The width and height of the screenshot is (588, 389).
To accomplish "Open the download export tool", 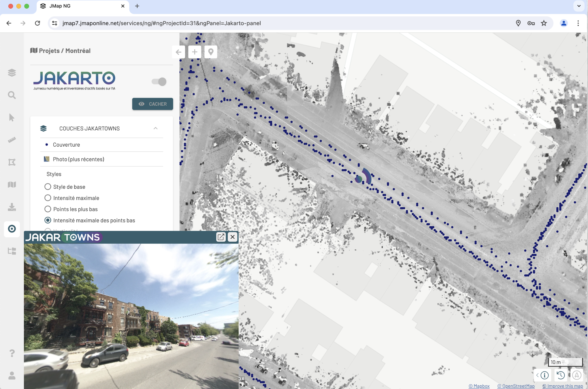I will [x=12, y=207].
